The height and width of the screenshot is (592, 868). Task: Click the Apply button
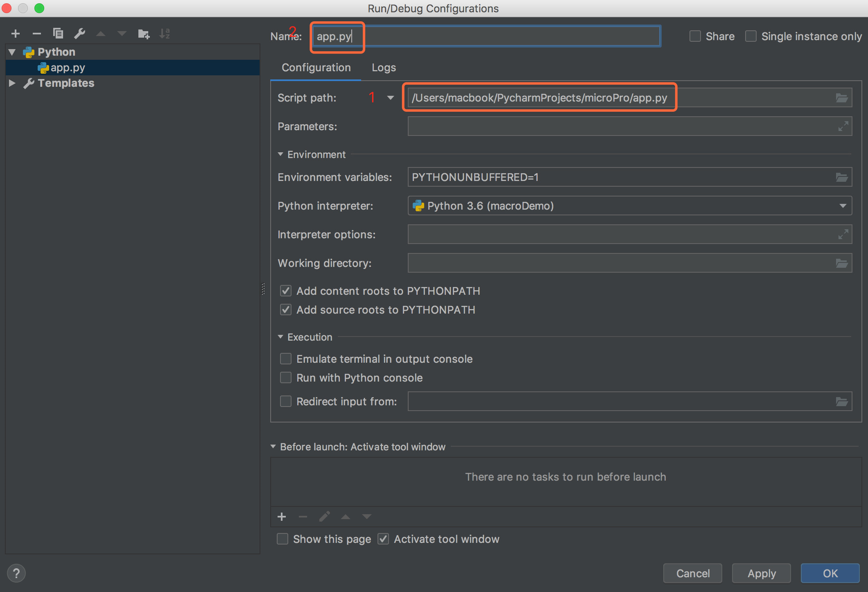[x=761, y=573]
